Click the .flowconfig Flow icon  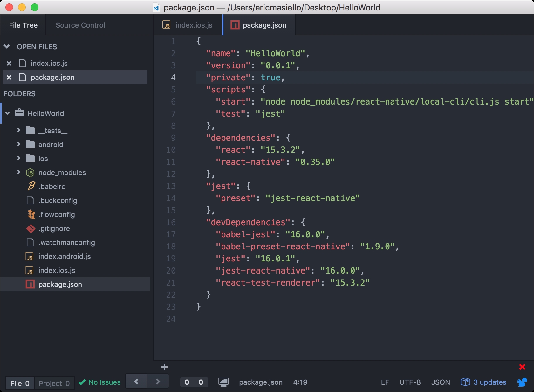coord(31,214)
